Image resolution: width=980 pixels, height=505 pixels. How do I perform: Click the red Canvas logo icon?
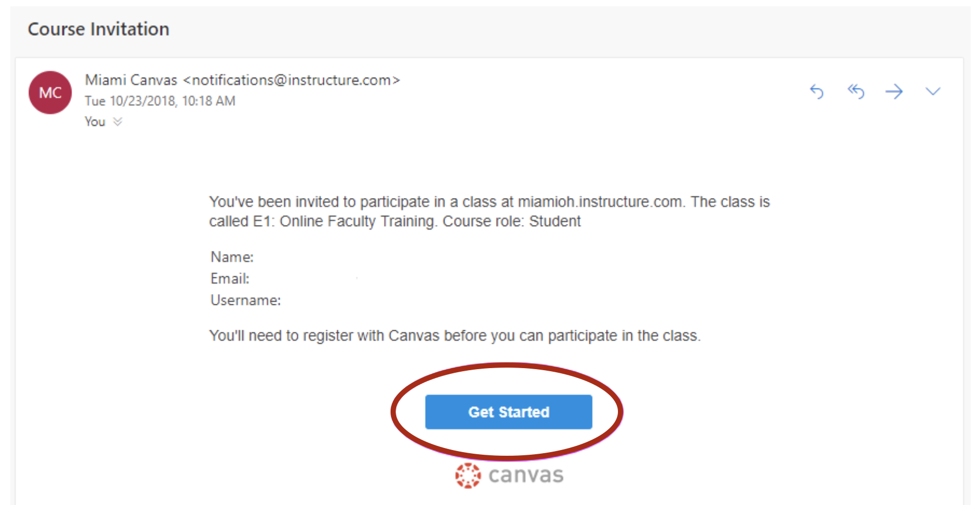(468, 475)
